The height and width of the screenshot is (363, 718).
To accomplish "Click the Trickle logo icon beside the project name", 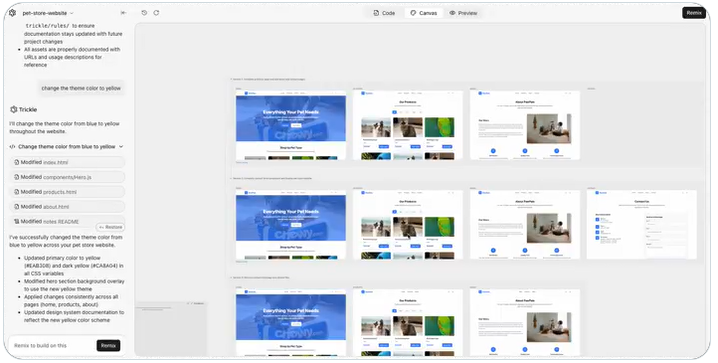I will (12, 13).
